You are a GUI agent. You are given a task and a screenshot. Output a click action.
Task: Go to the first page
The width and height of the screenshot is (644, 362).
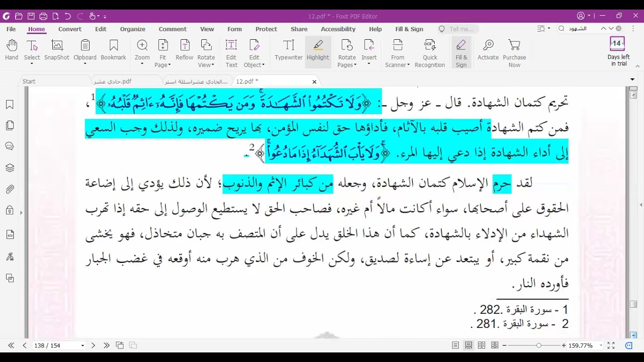pyautogui.click(x=11, y=345)
